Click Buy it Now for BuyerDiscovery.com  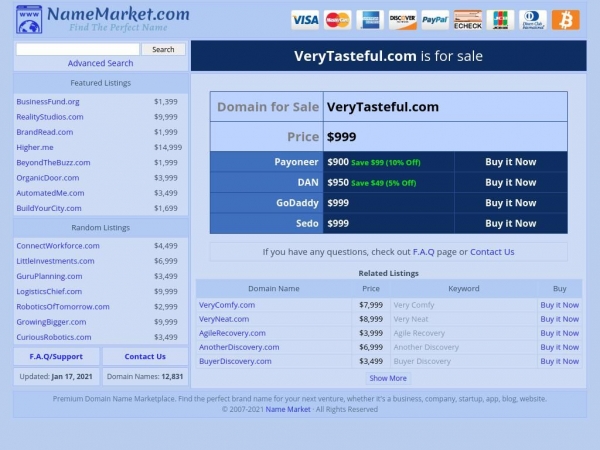click(559, 362)
